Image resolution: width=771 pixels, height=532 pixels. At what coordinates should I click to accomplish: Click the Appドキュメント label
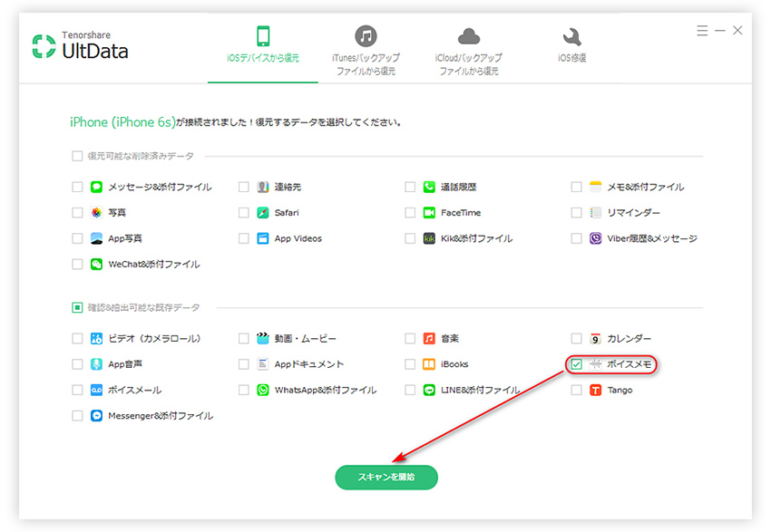coord(308,364)
